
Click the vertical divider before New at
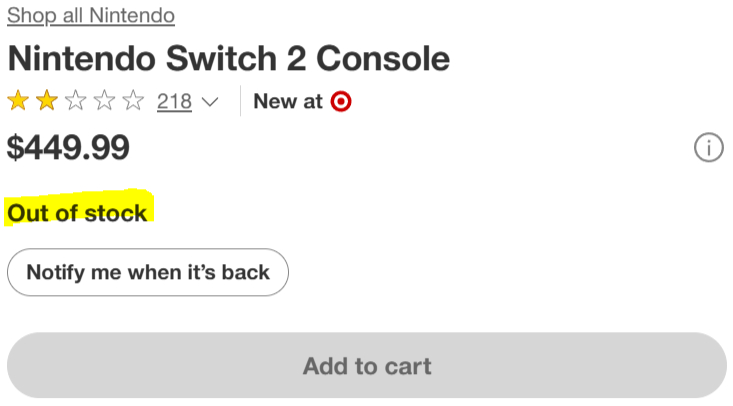pyautogui.click(x=240, y=101)
